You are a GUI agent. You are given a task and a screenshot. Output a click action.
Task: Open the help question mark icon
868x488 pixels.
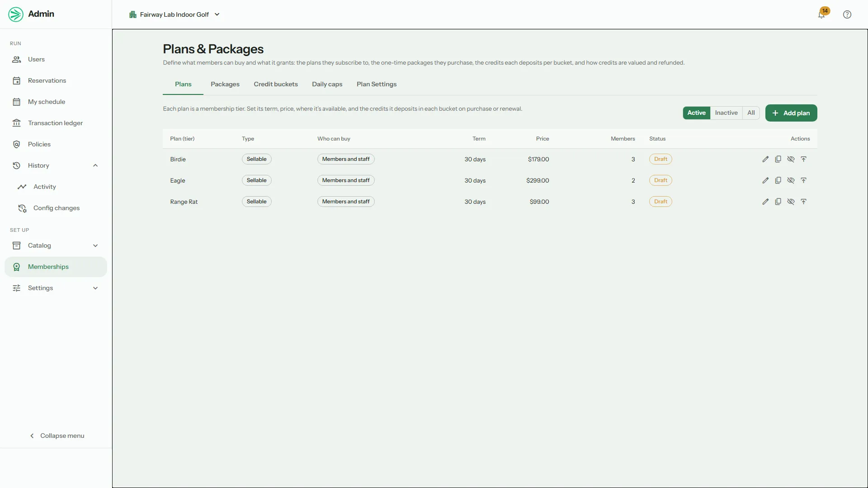pyautogui.click(x=847, y=14)
